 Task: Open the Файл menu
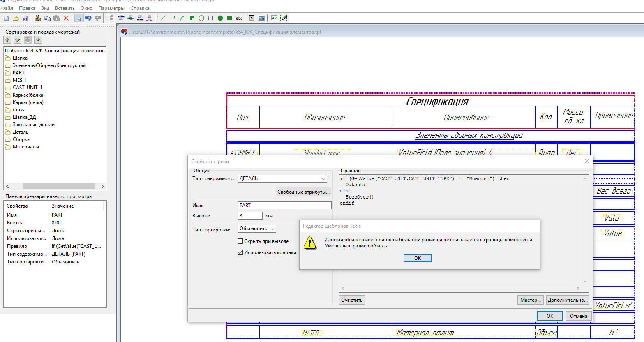coord(7,8)
